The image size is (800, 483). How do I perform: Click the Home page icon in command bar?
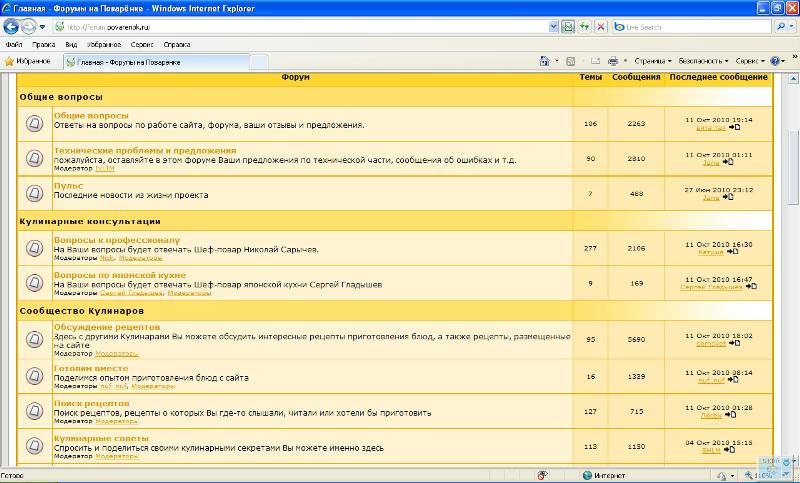tap(546, 61)
